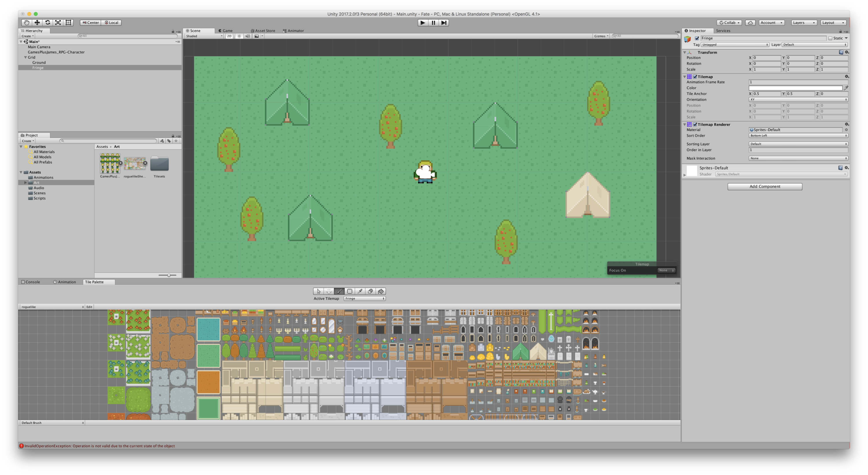The width and height of the screenshot is (868, 475).
Task: Select the Hand tool in the toolbar
Action: tap(27, 23)
